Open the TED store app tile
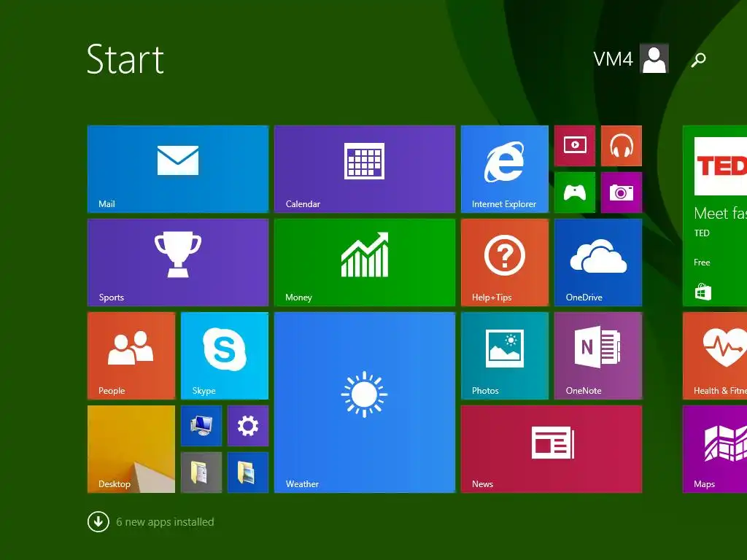This screenshot has height=560, width=747. [715, 216]
